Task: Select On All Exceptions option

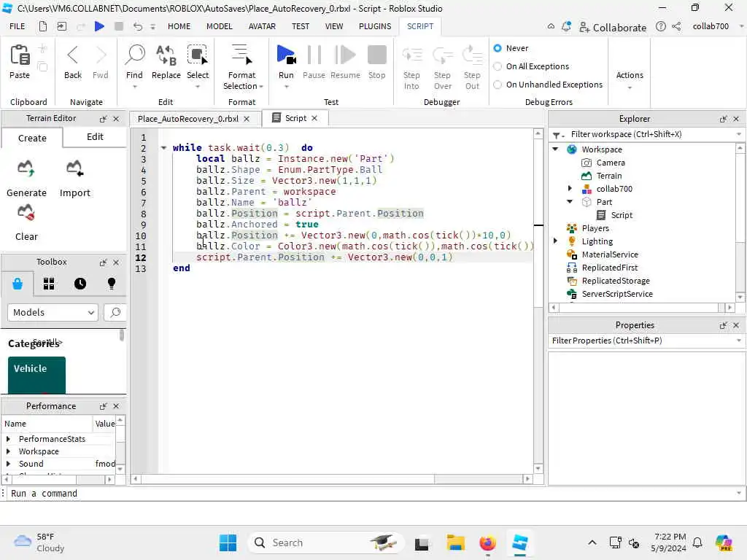Action: [x=498, y=66]
